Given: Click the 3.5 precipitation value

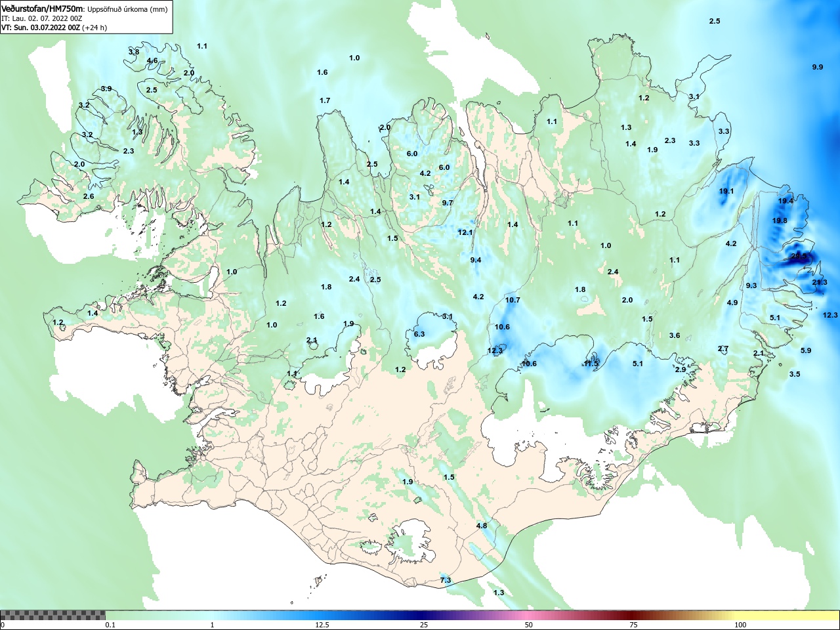Looking at the screenshot, I should tap(795, 374).
